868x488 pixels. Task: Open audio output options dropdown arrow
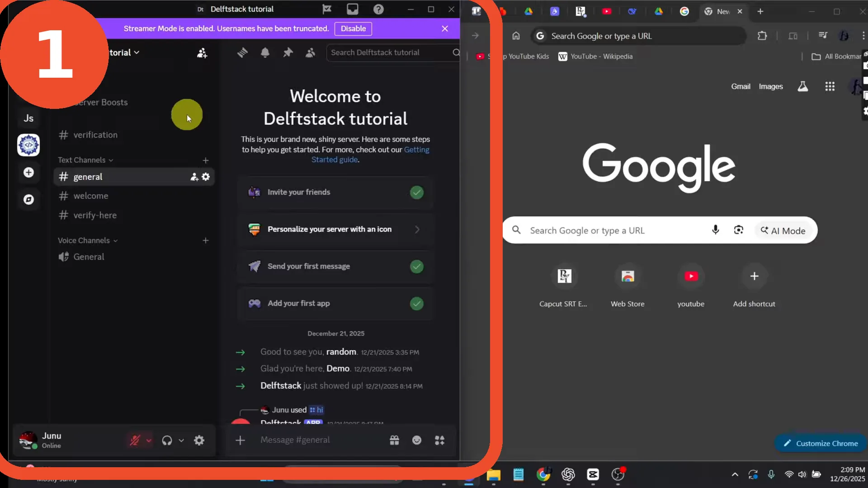(181, 440)
